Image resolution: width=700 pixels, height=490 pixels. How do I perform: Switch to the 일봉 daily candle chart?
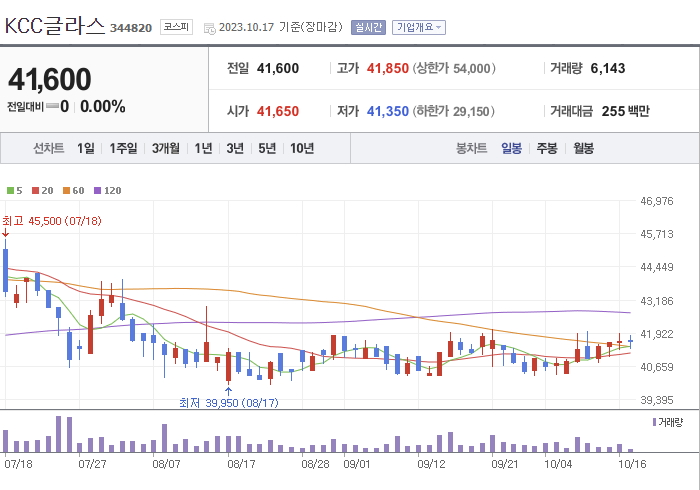click(511, 148)
